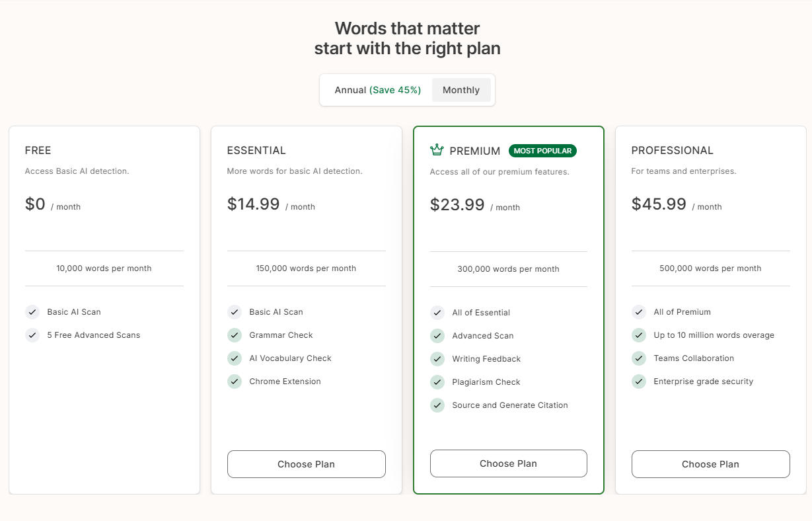Viewport: 812px width, 521px height.
Task: Select the Monthly billing option
Action: click(461, 90)
